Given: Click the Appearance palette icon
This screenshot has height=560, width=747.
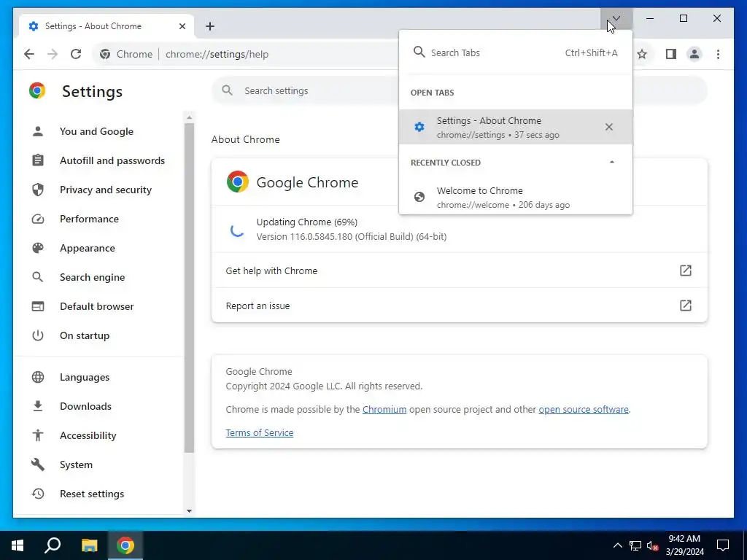Looking at the screenshot, I should (38, 248).
